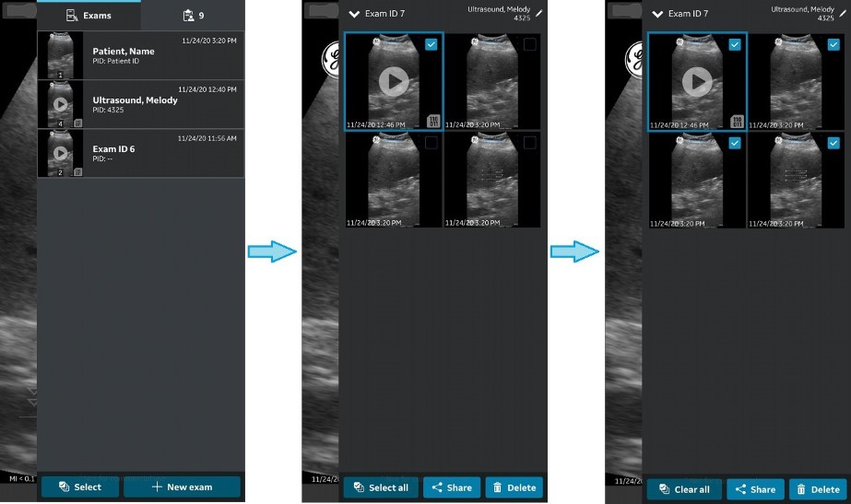Click play icon on Exam ID 6 thumbnail
The width and height of the screenshot is (851, 504).
coord(60,153)
